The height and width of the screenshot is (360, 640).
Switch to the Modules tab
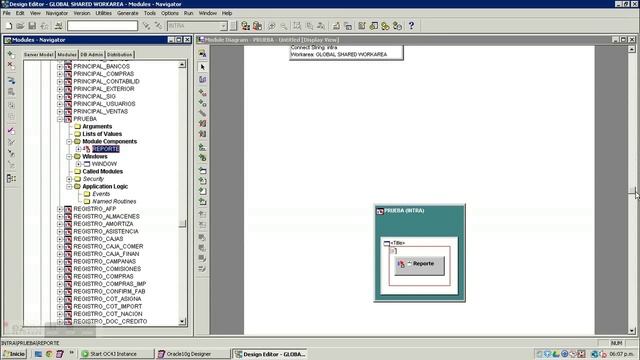coord(67,55)
